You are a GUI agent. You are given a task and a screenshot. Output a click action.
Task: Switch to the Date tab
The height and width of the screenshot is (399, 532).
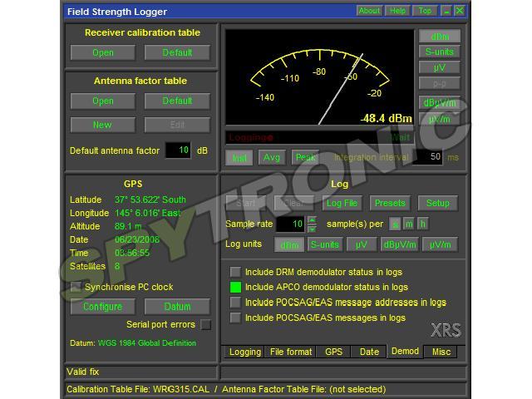pos(369,352)
